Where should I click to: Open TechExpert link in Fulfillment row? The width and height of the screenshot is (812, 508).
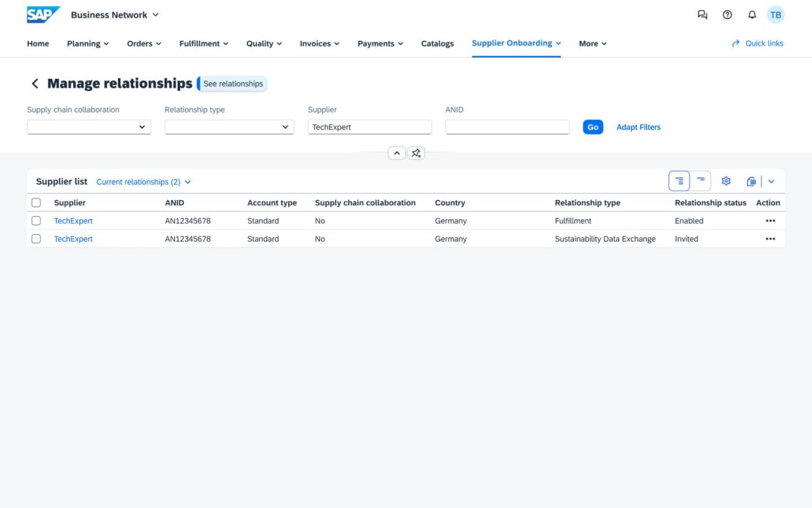(x=73, y=221)
